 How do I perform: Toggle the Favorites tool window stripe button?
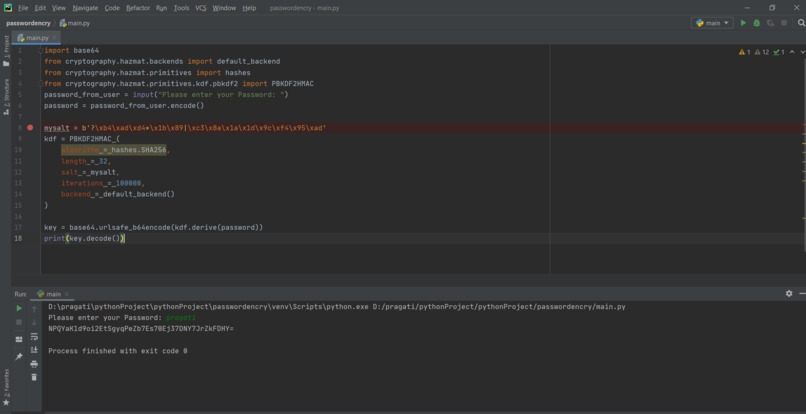tap(6, 387)
